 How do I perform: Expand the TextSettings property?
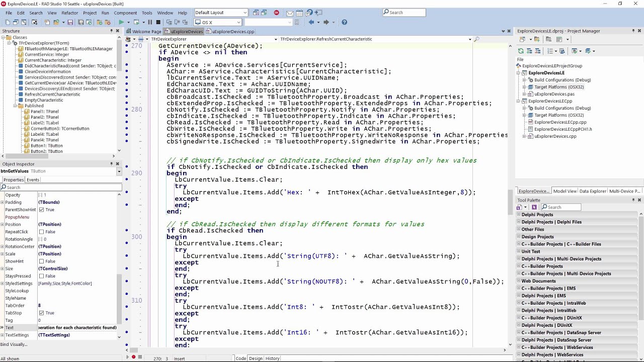tap(3, 335)
